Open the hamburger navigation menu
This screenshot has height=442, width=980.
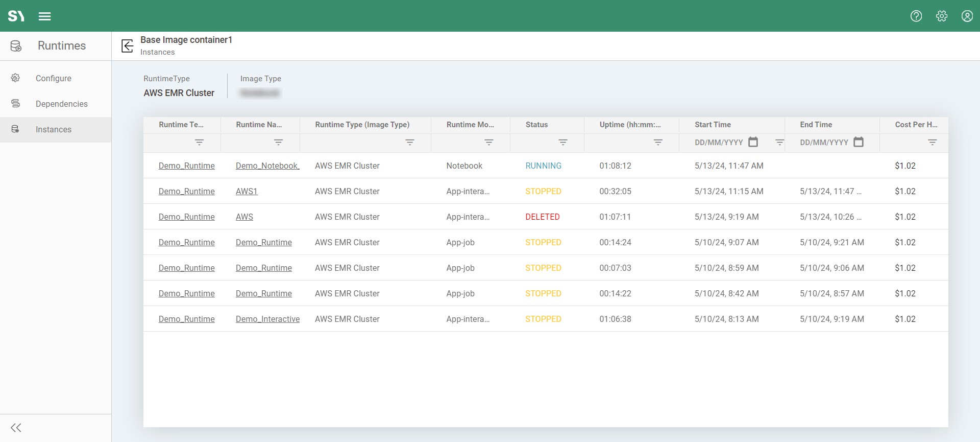tap(45, 16)
